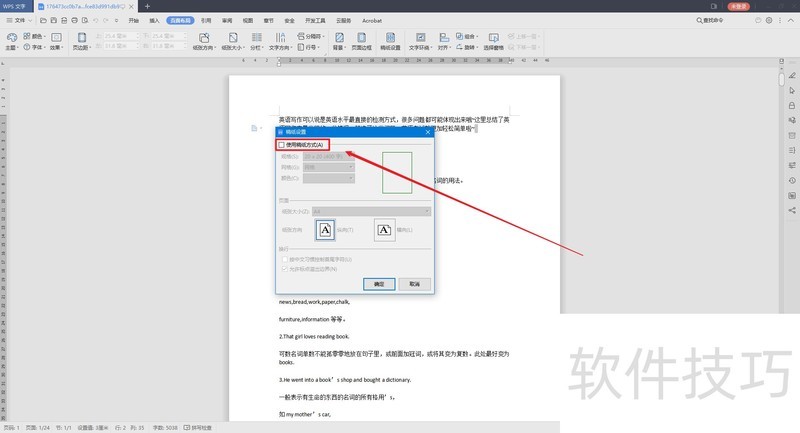Click the top margin value field
800x433 pixels.
(x=120, y=36)
